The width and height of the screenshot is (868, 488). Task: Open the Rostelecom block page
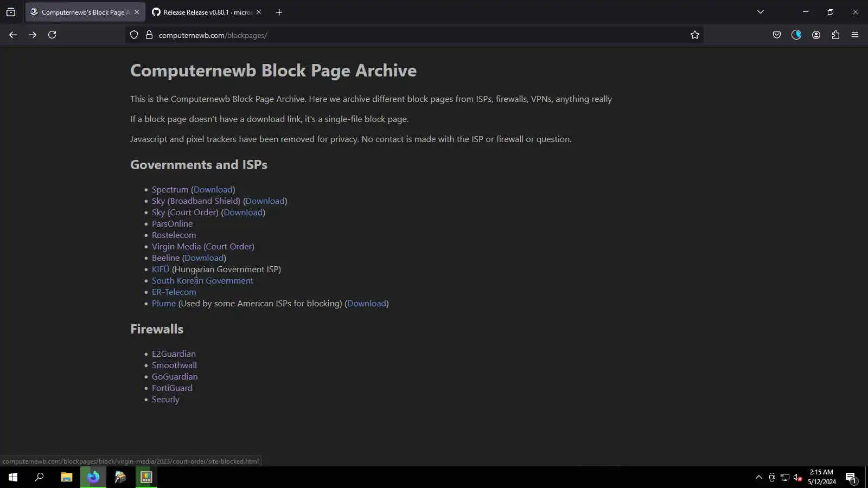coord(174,235)
